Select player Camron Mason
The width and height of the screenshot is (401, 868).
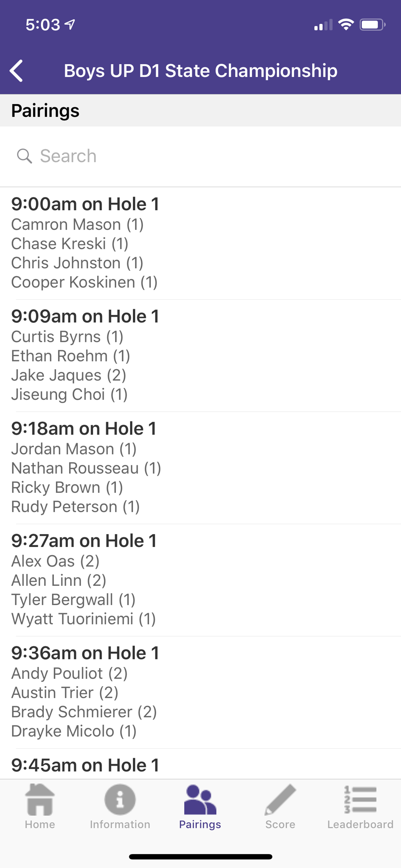click(x=77, y=225)
